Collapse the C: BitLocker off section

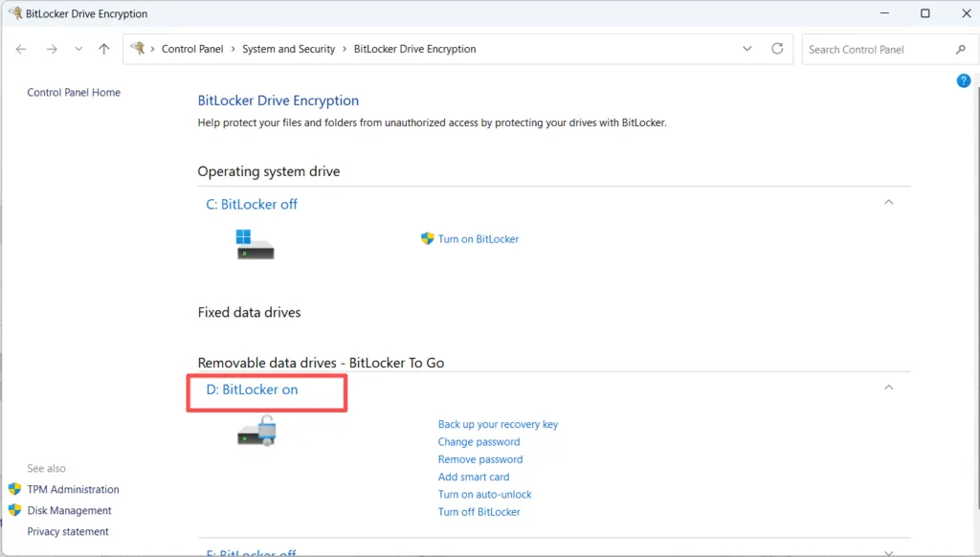point(888,202)
